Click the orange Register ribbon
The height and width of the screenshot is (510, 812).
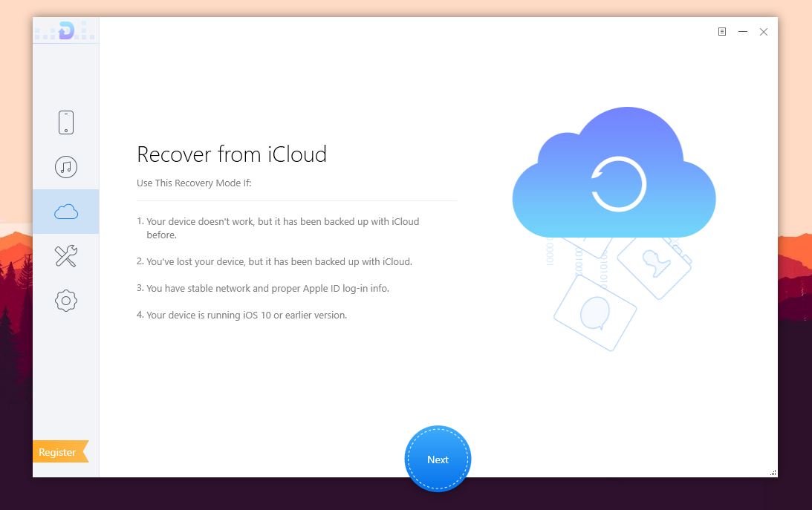point(61,451)
